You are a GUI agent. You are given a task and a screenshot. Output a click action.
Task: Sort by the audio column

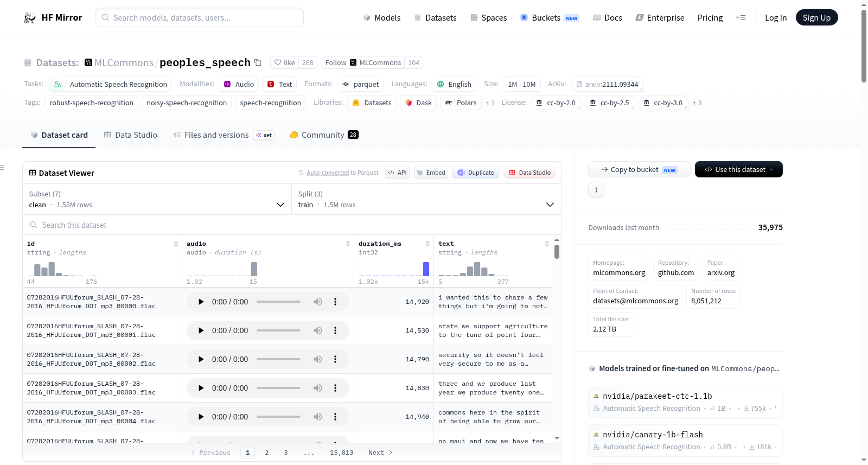pyautogui.click(x=348, y=244)
